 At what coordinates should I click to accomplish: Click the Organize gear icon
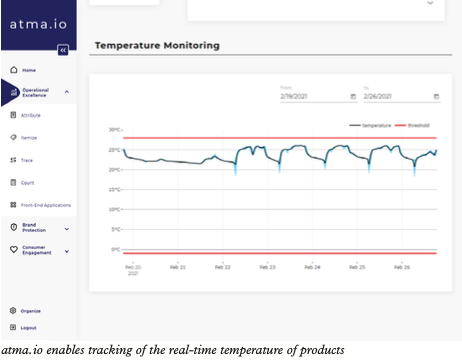tap(13, 311)
